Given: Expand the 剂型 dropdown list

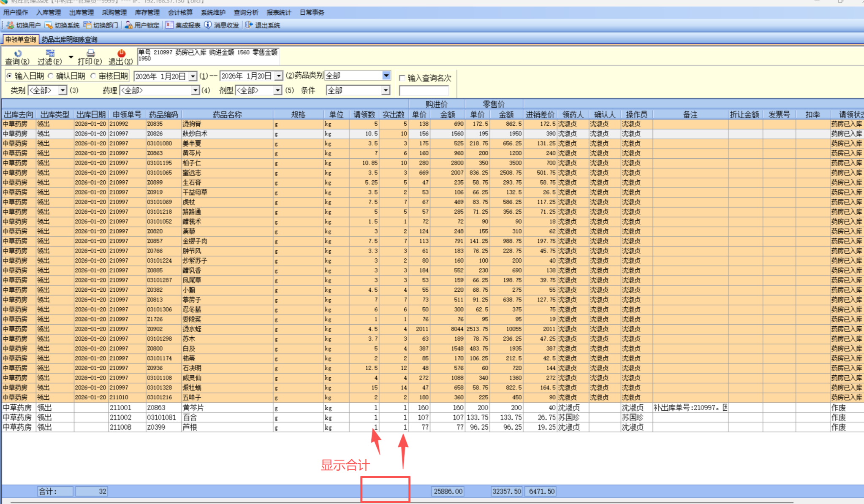Looking at the screenshot, I should click(277, 90).
